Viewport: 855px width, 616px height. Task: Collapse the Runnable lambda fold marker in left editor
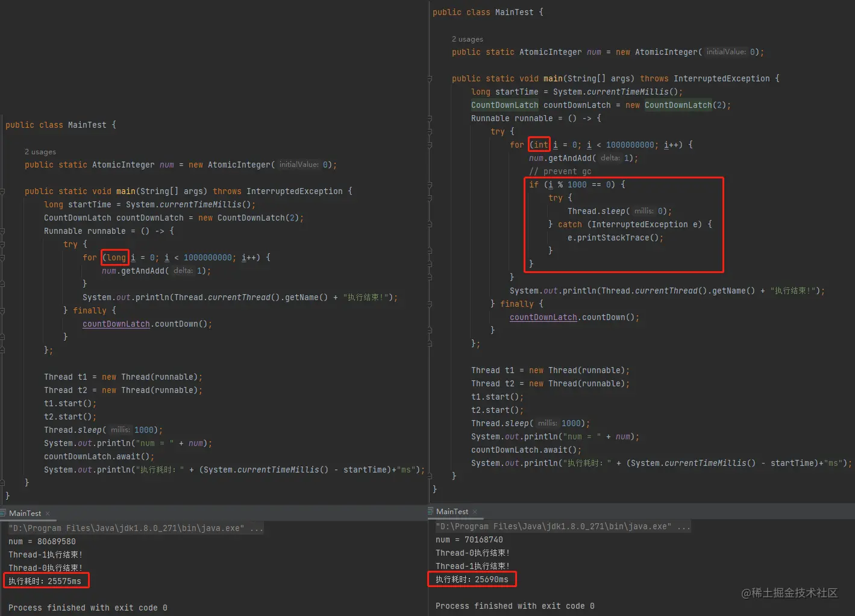[2, 231]
